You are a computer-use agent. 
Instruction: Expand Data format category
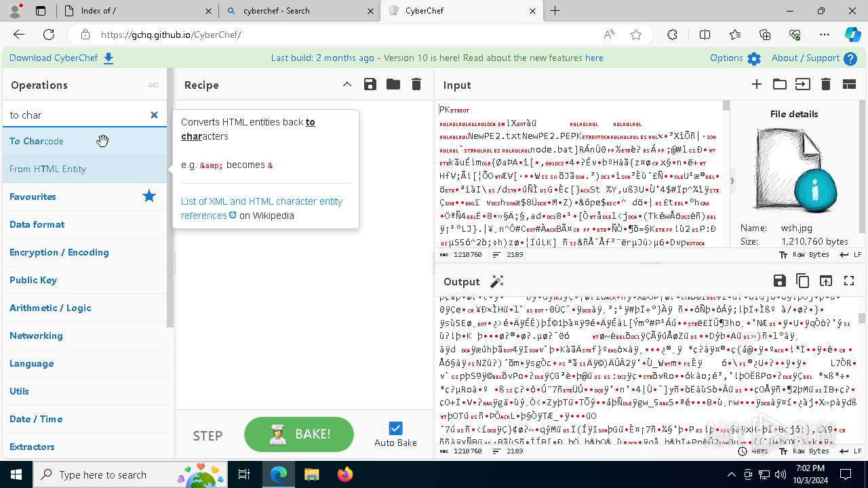tap(85, 224)
